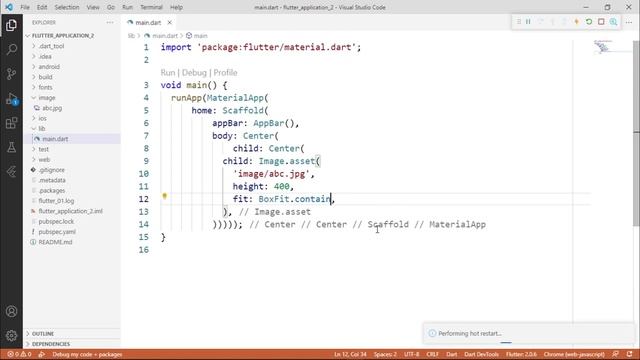Open .gitignore in the explorer
This screenshot has height=360, width=640.
pos(51,170)
